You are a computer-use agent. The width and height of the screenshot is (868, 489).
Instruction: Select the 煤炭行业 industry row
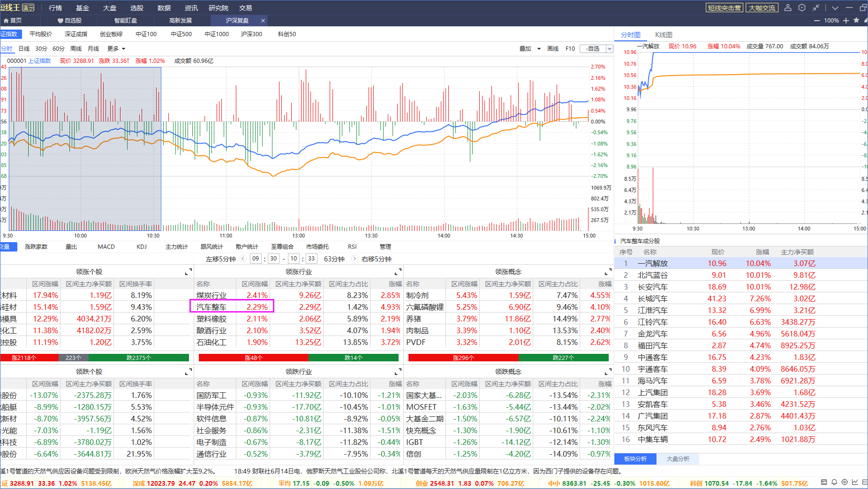coord(298,295)
